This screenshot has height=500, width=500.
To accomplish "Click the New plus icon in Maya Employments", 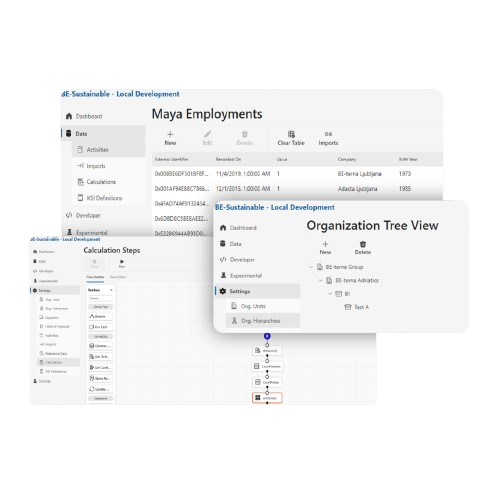I will pyautogui.click(x=170, y=134).
